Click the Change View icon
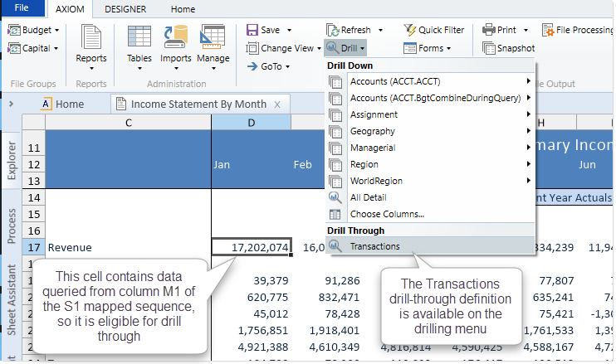This screenshot has height=364, width=616. coord(252,48)
